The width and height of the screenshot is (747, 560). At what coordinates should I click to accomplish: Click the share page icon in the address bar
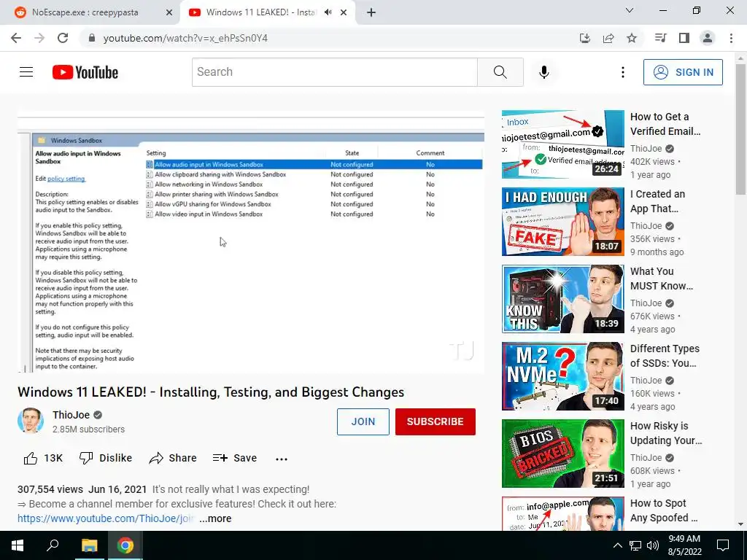pyautogui.click(x=608, y=38)
